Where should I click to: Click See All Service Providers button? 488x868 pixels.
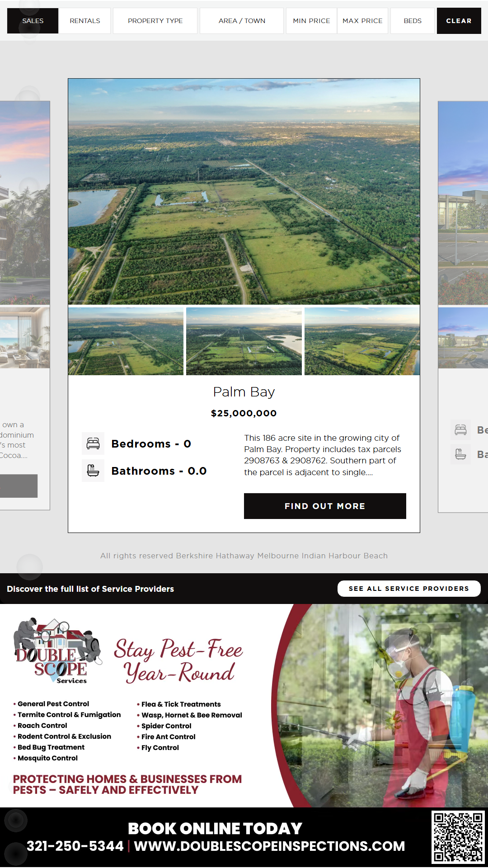[409, 589]
